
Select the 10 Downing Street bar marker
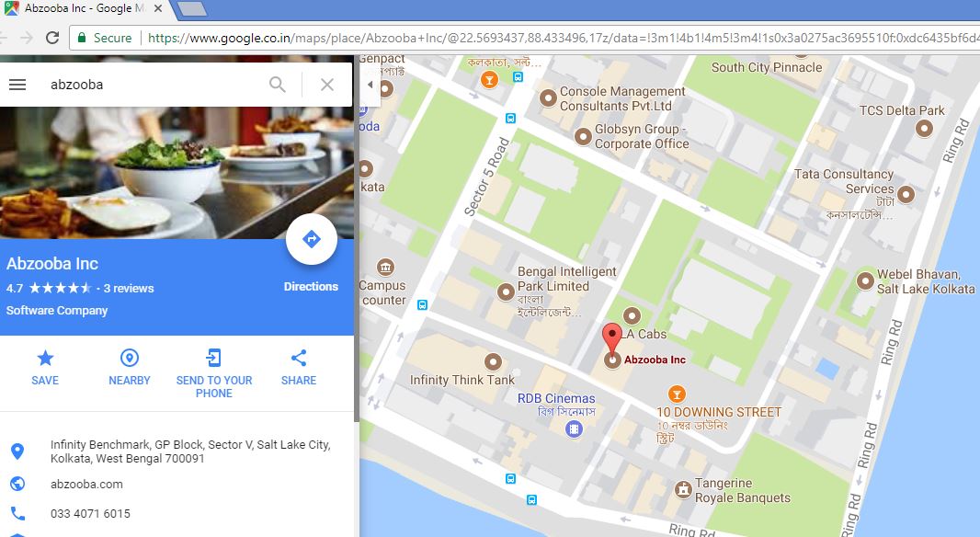[x=677, y=394]
